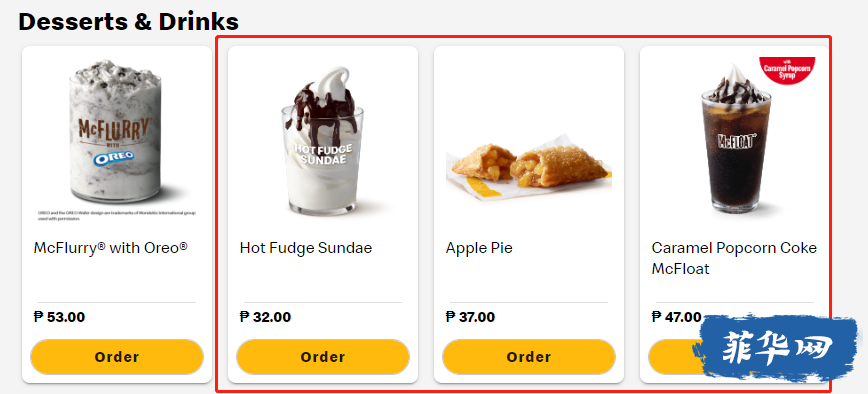Image resolution: width=868 pixels, height=394 pixels.
Task: Click the Oreo trademark disclaimer text
Action: click(116, 216)
